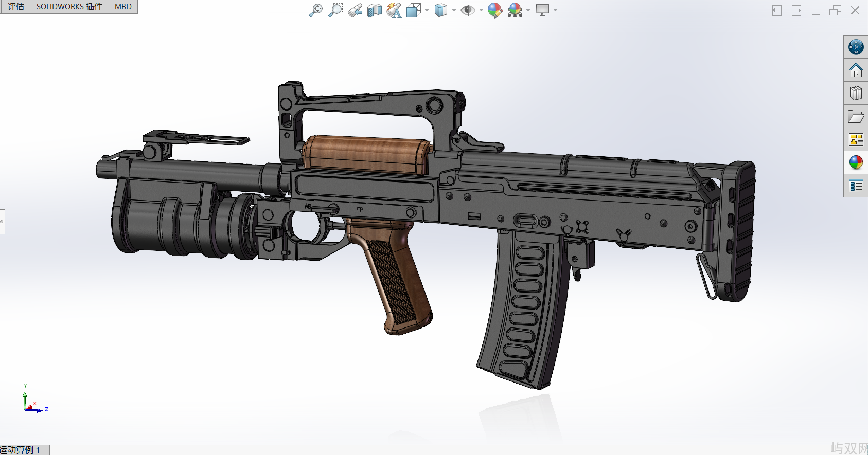Click the View Orientation cube icon
This screenshot has width=868, height=455.
click(414, 10)
